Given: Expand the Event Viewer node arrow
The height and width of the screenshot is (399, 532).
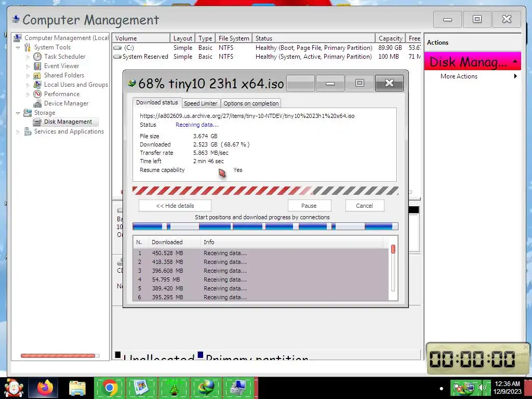Looking at the screenshot, I should pyautogui.click(x=28, y=66).
